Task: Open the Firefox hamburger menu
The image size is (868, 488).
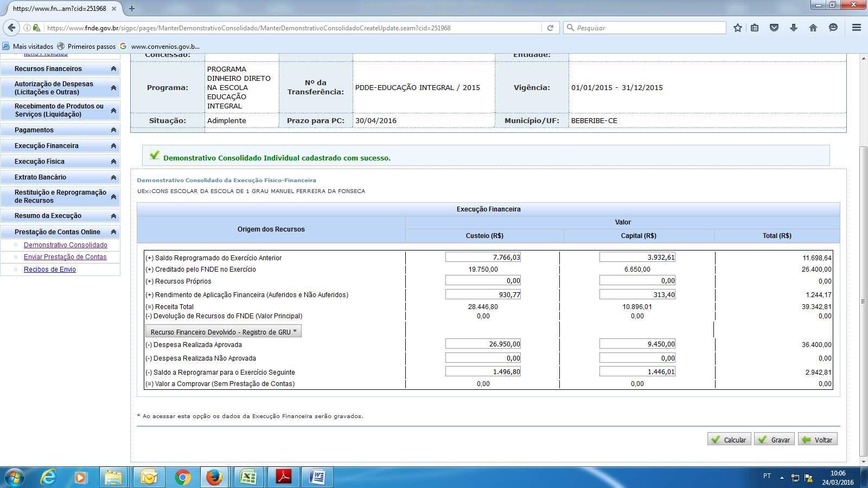Action: point(856,28)
